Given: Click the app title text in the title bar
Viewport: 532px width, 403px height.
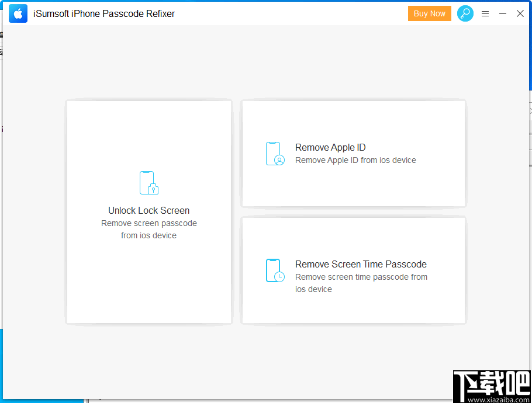Looking at the screenshot, I should [103, 13].
